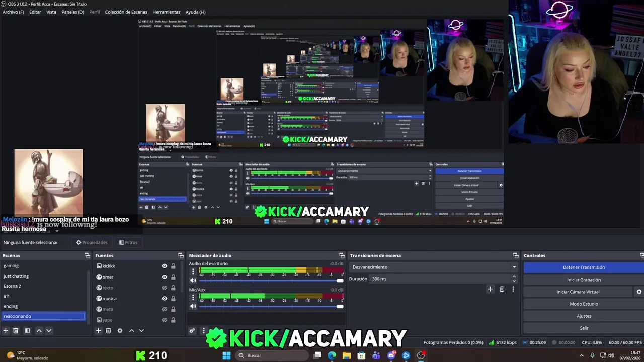Open the Perfil menu
Image resolution: width=644 pixels, height=362 pixels.
tap(94, 12)
